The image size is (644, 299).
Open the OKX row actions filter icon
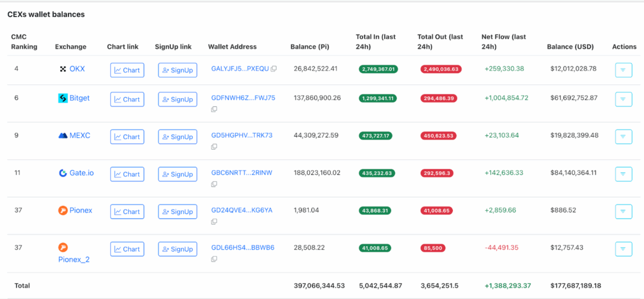click(623, 70)
